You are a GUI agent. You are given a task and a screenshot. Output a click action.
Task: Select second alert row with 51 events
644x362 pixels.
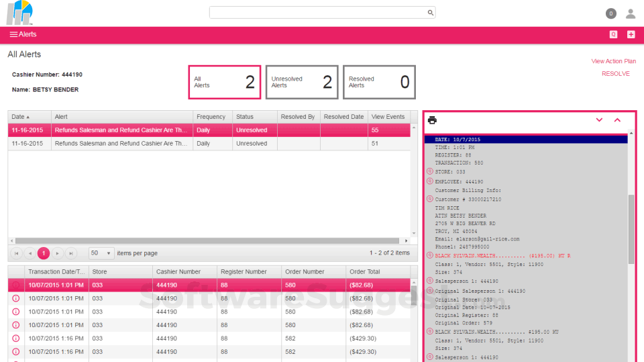point(209,144)
